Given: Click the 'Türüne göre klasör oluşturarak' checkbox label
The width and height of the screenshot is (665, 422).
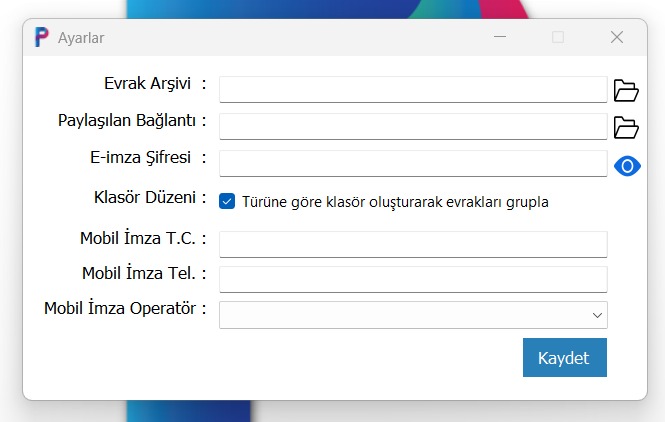Looking at the screenshot, I should (x=395, y=202).
